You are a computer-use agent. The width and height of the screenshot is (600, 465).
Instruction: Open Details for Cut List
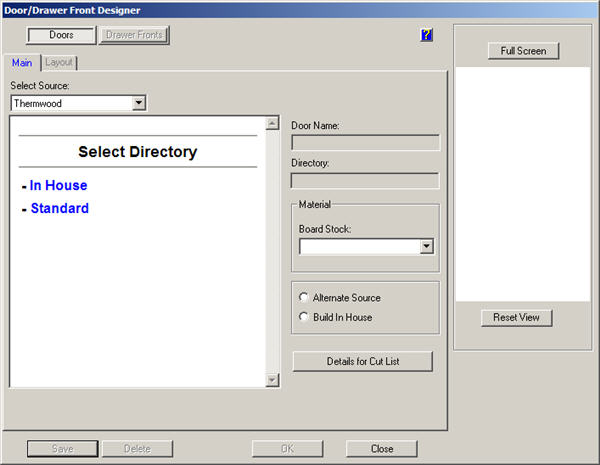coord(362,361)
